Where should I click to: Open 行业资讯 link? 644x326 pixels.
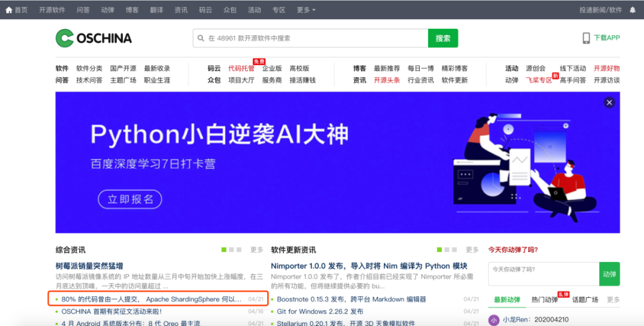[x=420, y=80]
